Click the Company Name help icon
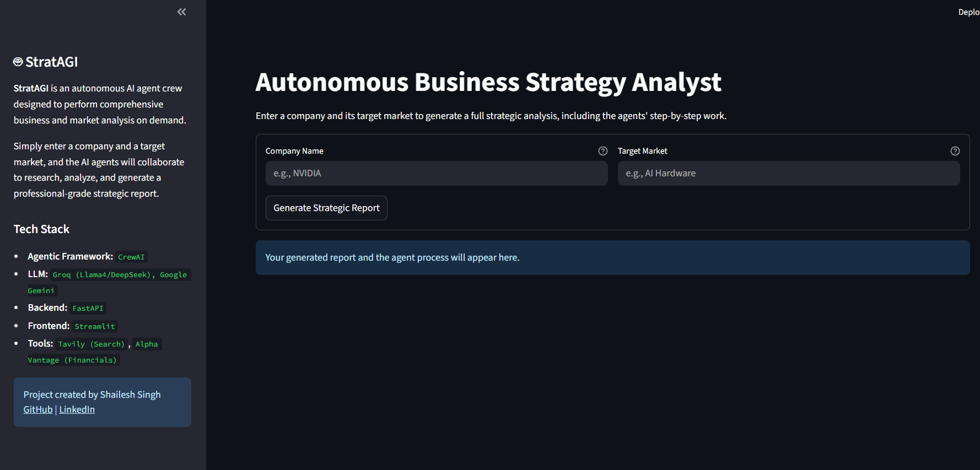The height and width of the screenshot is (470, 980). (603, 151)
